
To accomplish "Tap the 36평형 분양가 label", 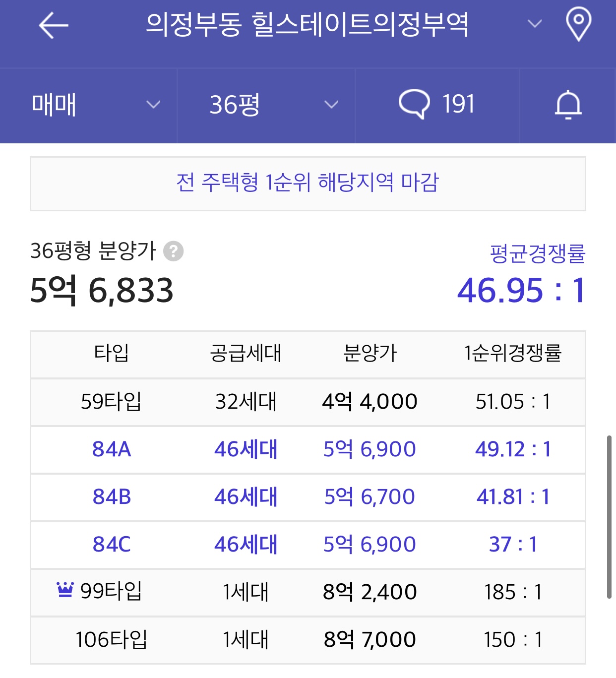I will [x=93, y=250].
